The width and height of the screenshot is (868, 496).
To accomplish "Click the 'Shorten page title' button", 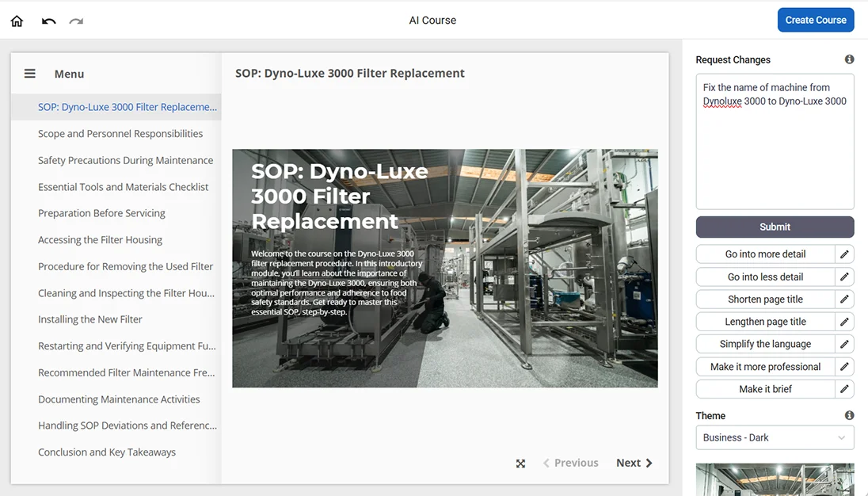I will [764, 300].
